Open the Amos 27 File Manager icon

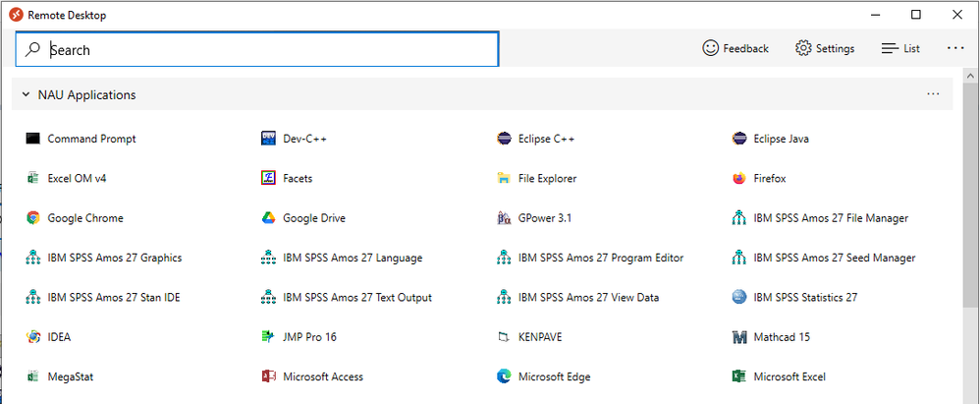pyautogui.click(x=739, y=218)
